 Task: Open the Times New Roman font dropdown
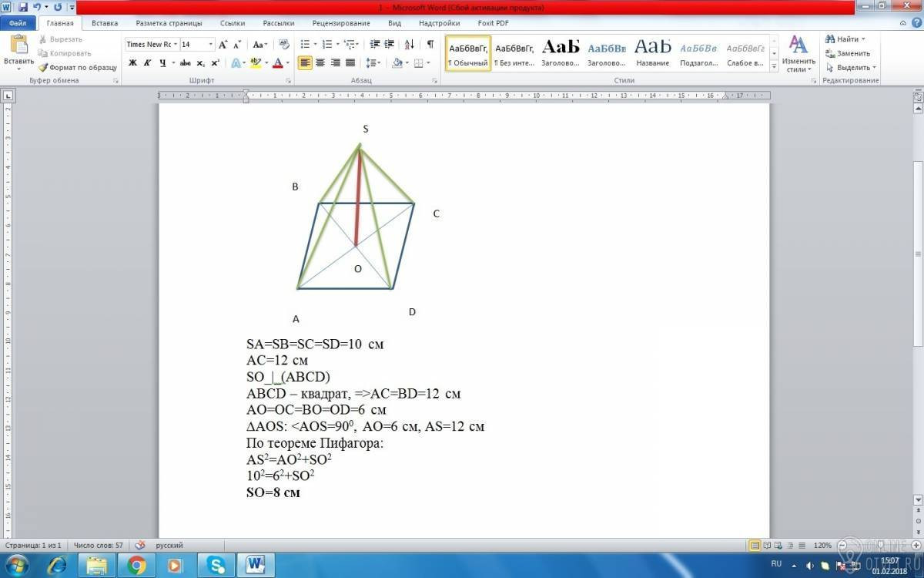152,45
